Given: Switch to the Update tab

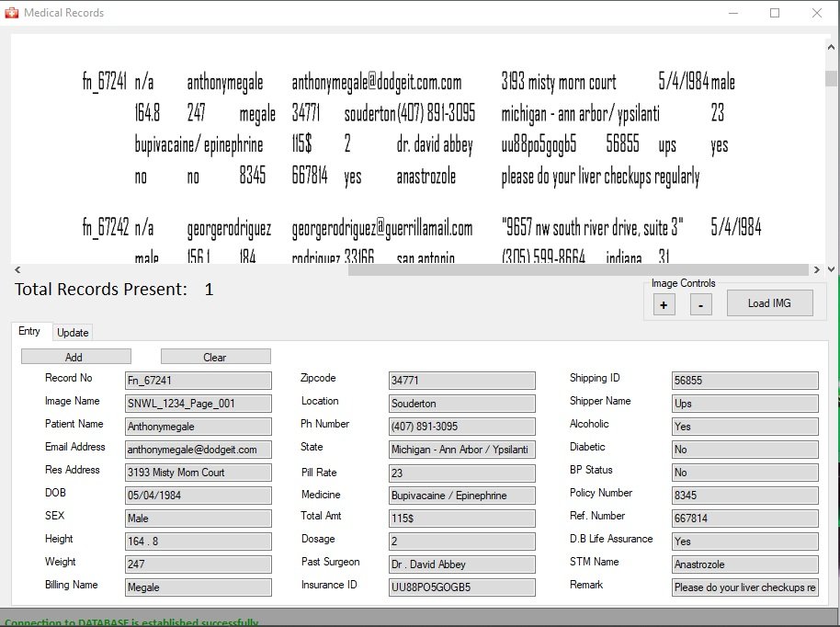Looking at the screenshot, I should [73, 332].
